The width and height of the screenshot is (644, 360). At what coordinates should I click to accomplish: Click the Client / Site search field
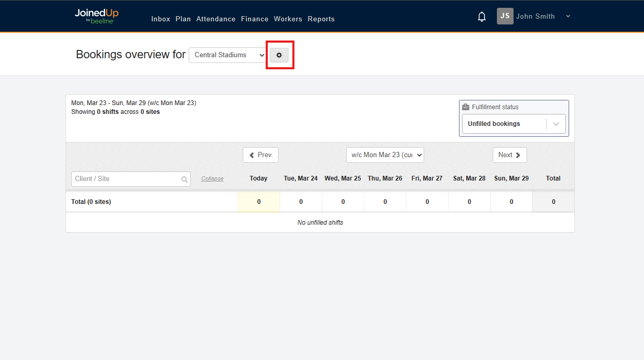(x=125, y=179)
